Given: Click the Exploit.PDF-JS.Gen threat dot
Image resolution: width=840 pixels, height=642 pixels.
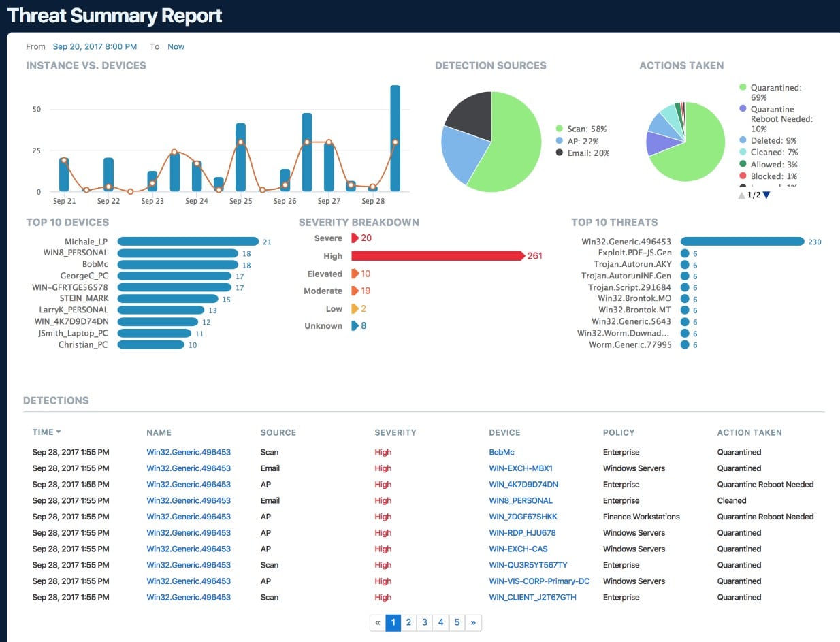Looking at the screenshot, I should [x=685, y=253].
